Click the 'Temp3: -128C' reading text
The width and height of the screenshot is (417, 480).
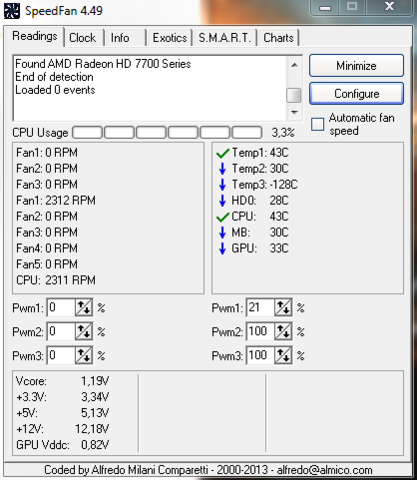pos(265,185)
